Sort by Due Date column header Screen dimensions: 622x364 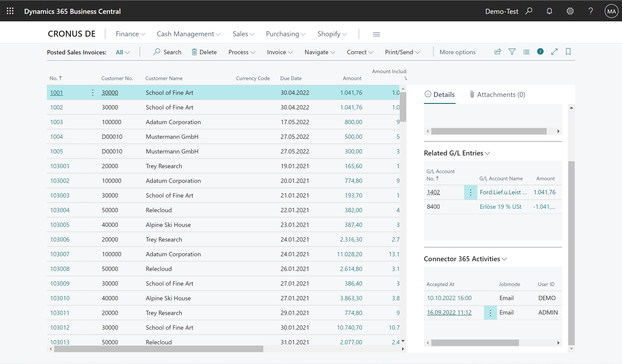pos(291,78)
